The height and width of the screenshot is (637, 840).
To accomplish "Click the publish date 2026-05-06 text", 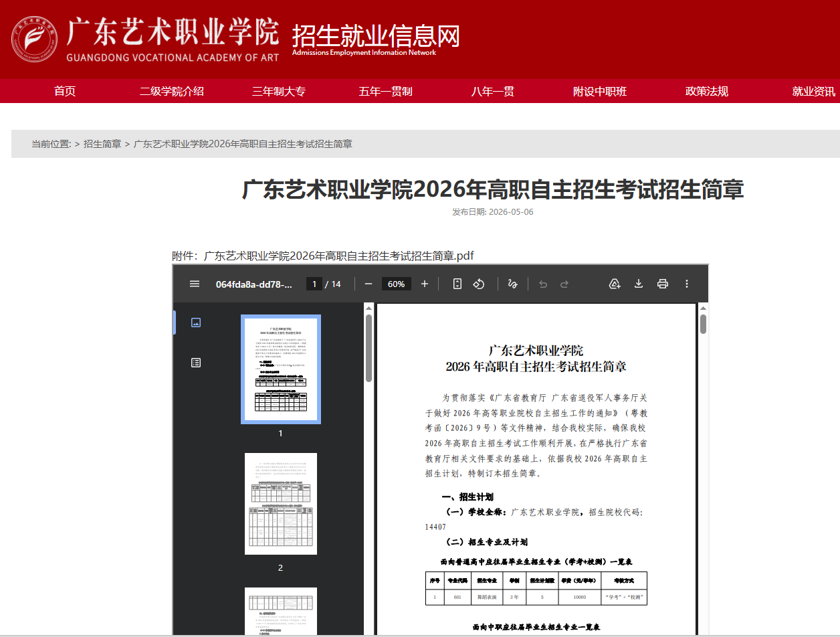I will click(511, 212).
